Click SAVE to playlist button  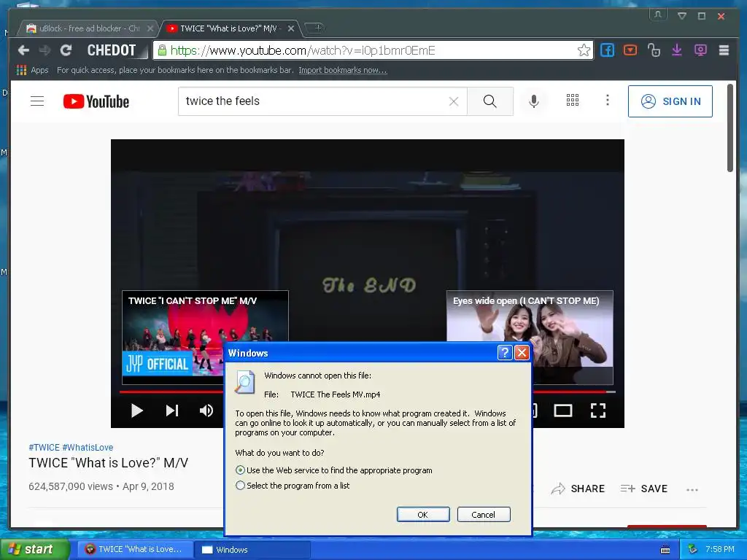point(644,489)
